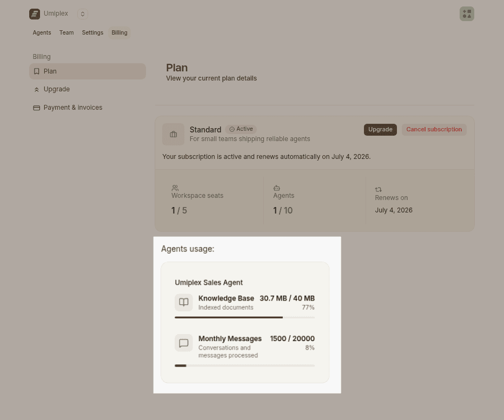Click the Knowledge Base usage progress bar
Screen dimensions: 504x420
[244, 317]
